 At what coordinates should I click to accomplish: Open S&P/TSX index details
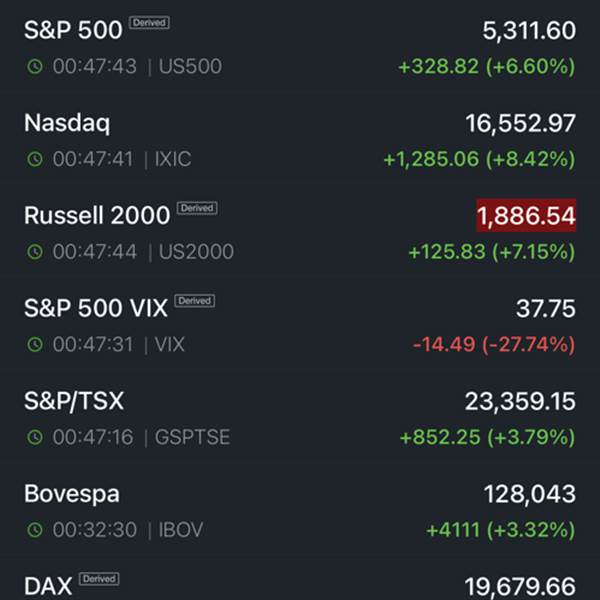pos(300,417)
